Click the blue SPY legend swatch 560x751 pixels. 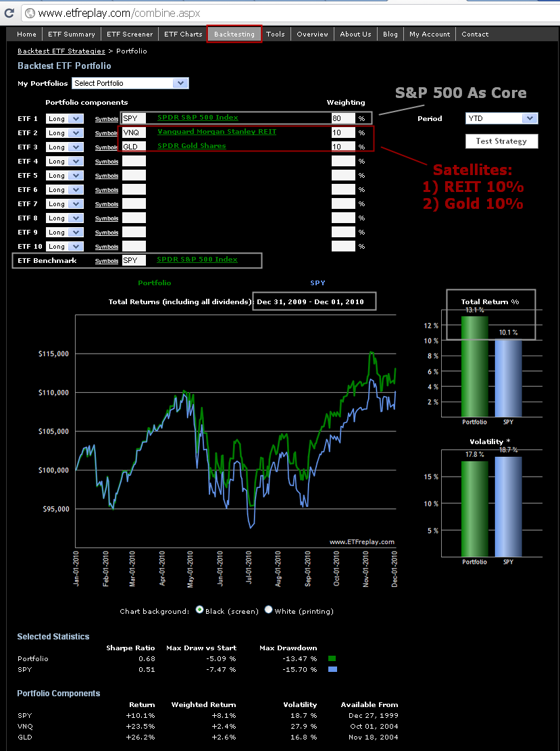[x=332, y=670]
